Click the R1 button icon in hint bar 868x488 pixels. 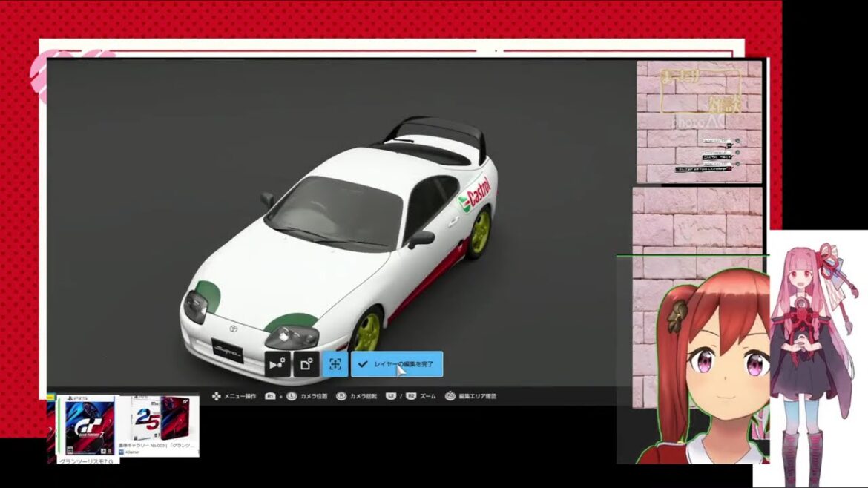[271, 397]
